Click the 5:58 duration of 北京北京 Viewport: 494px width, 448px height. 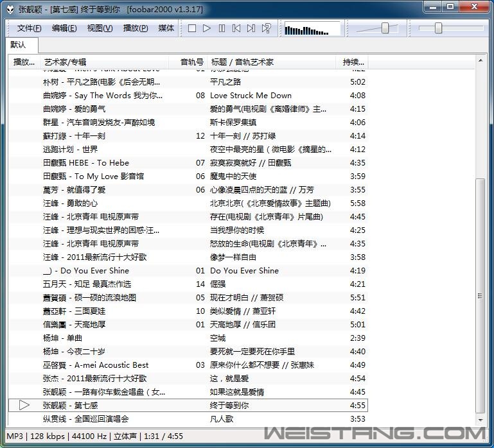pyautogui.click(x=358, y=203)
